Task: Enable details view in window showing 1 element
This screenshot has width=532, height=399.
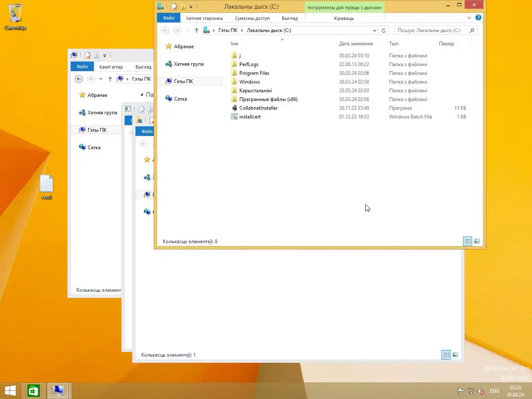Action: click(x=446, y=355)
